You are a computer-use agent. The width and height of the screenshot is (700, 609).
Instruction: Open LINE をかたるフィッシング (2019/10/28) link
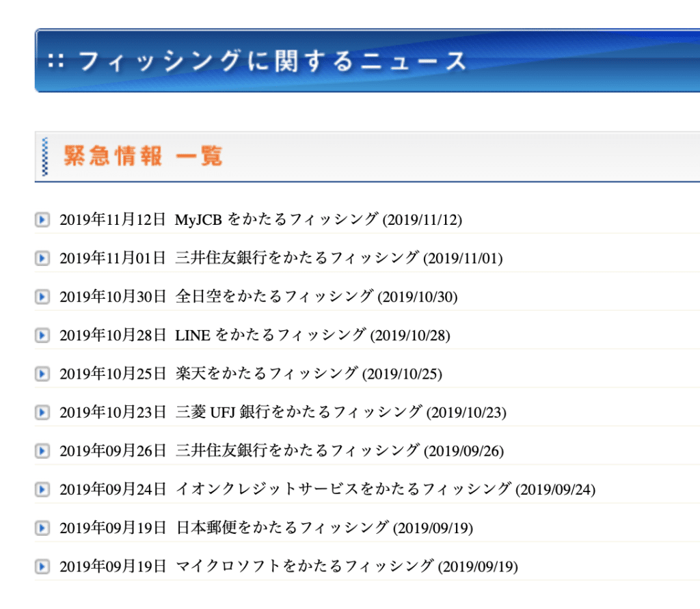point(312,336)
